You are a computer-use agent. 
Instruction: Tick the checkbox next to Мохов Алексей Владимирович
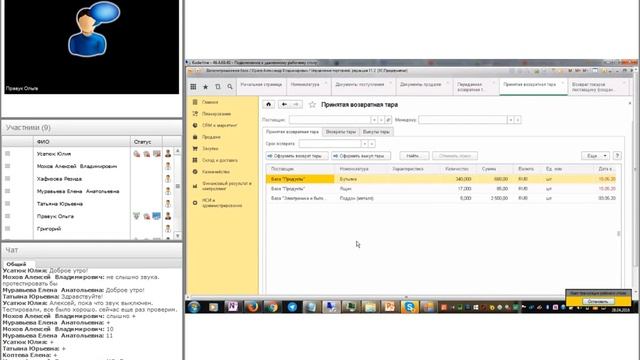pos(7,166)
